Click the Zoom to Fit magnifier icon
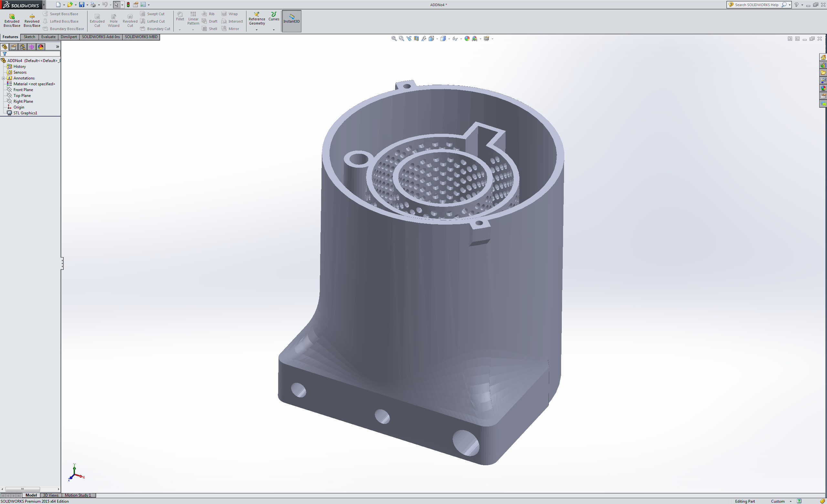The height and width of the screenshot is (504, 827). click(394, 38)
